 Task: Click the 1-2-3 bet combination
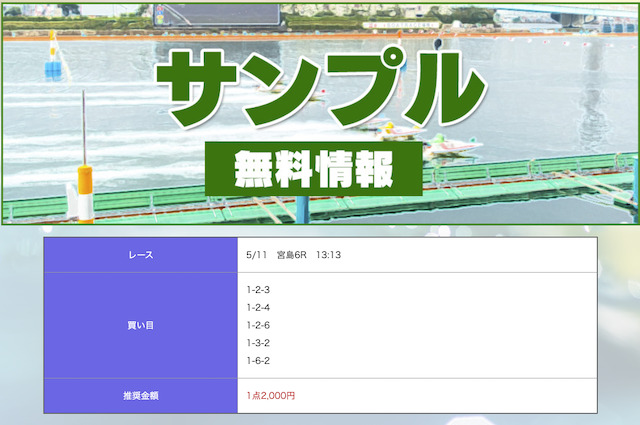click(x=258, y=290)
